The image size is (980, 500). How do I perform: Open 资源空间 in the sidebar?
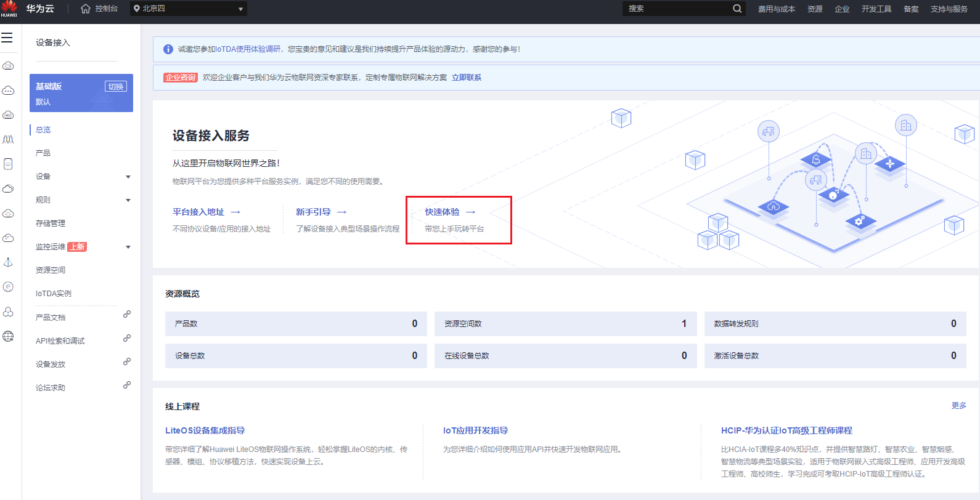tap(51, 270)
